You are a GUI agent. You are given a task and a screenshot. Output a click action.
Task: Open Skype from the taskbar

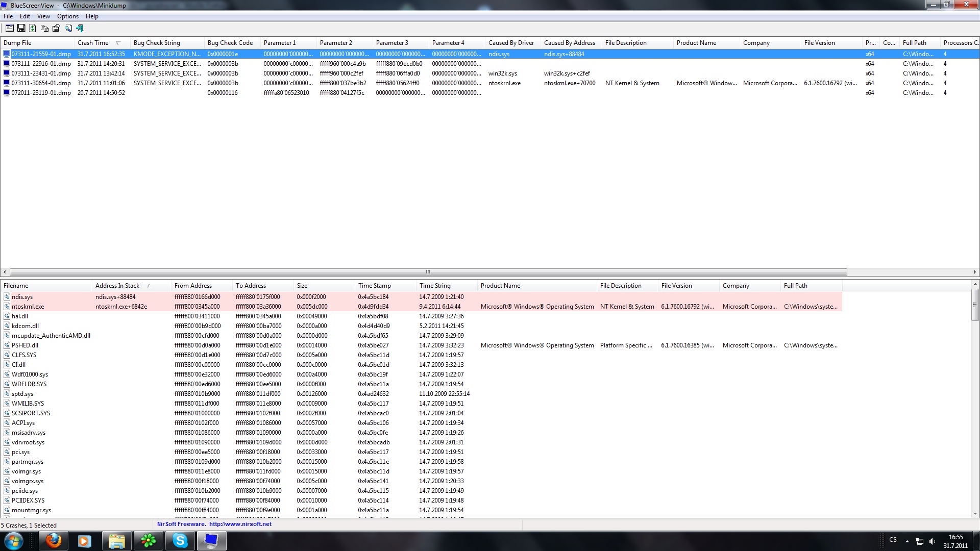coord(180,541)
